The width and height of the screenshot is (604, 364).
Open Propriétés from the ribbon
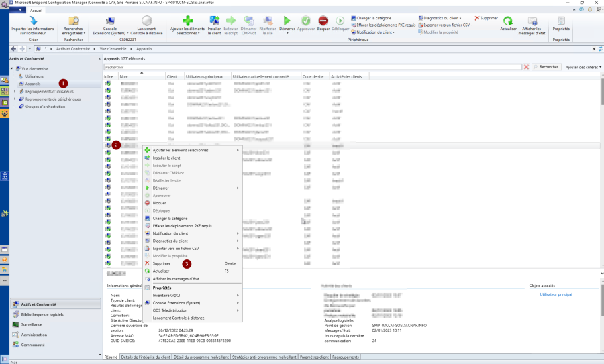coord(561,24)
